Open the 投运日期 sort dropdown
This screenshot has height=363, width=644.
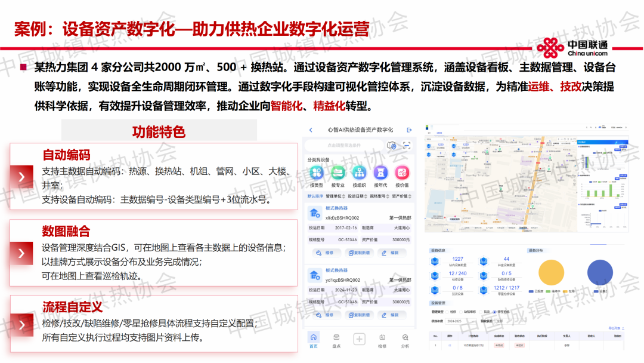358,196
